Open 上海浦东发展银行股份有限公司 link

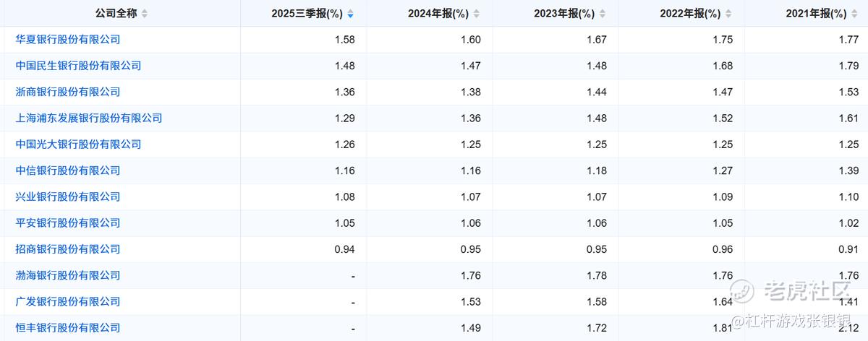89,118
